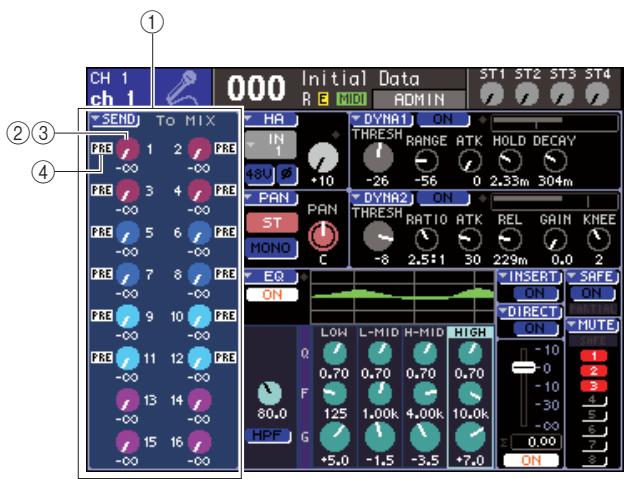Click the ST1 level knob
The height and width of the screenshot is (479, 626).
click(x=491, y=94)
